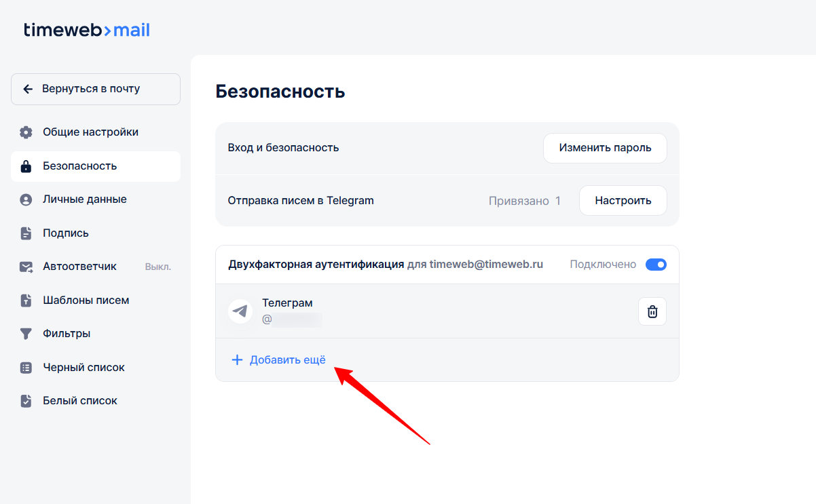Screen dimensions: 816x504
Task: Click the plus icon before Добавить ещё
Action: [237, 360]
